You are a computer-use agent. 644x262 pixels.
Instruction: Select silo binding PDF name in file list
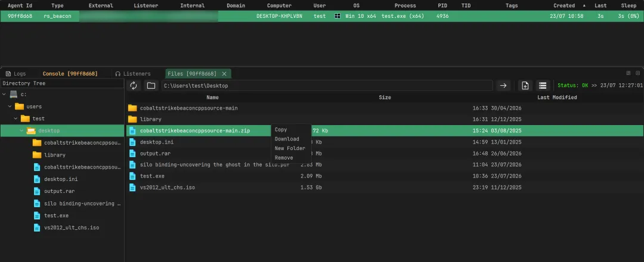pos(215,165)
